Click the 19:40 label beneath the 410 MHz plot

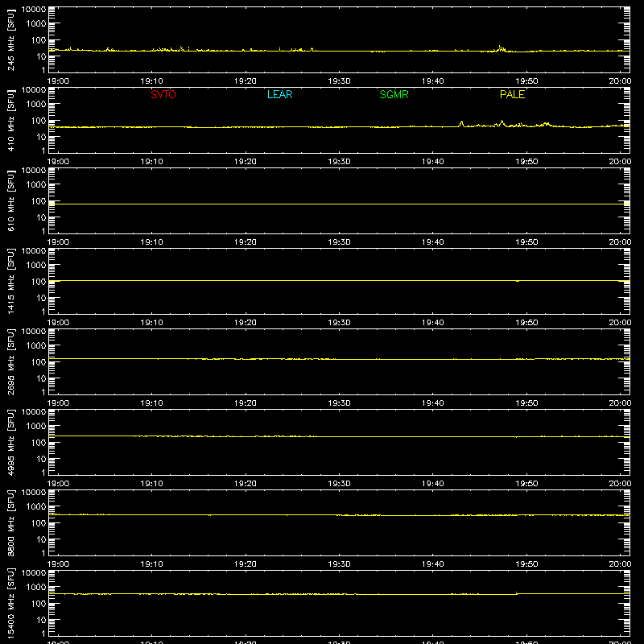(x=432, y=162)
